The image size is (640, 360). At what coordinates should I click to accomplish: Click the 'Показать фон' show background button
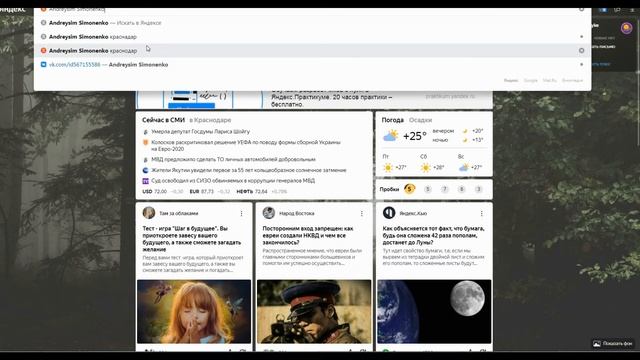pos(613,344)
